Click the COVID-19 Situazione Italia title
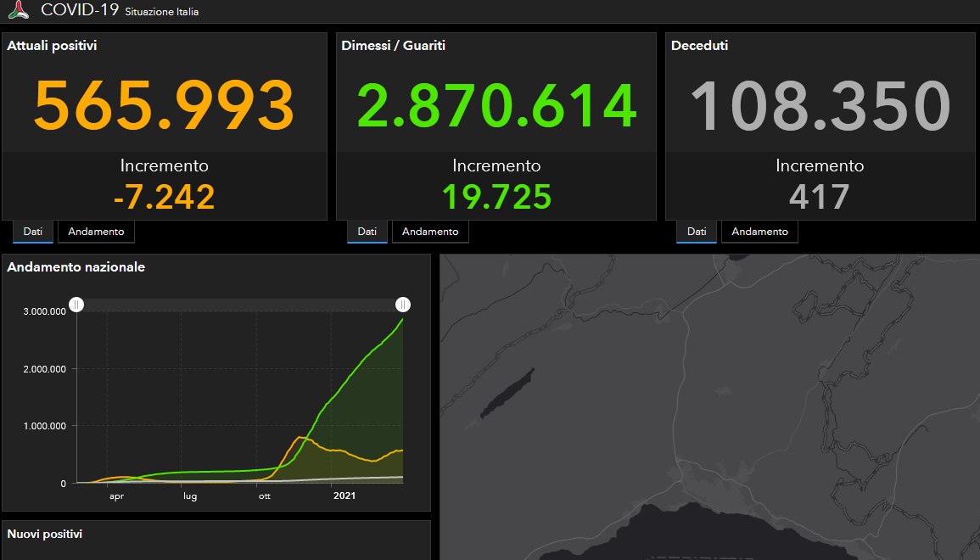Screen dimensions: 980x560 [x=120, y=10]
